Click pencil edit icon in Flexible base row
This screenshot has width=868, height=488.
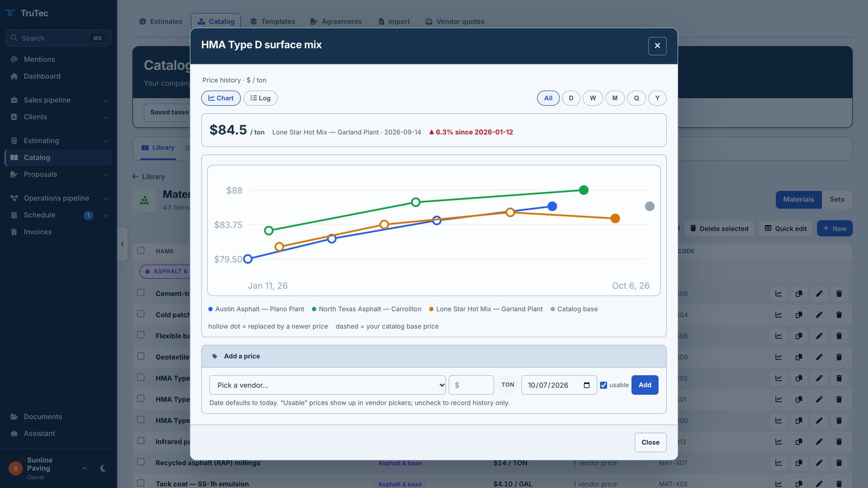point(819,336)
